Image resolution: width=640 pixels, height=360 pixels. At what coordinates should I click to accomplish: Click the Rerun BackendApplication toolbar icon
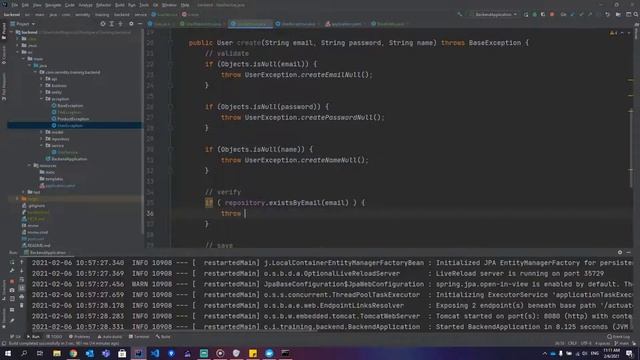pyautogui.click(x=526, y=14)
